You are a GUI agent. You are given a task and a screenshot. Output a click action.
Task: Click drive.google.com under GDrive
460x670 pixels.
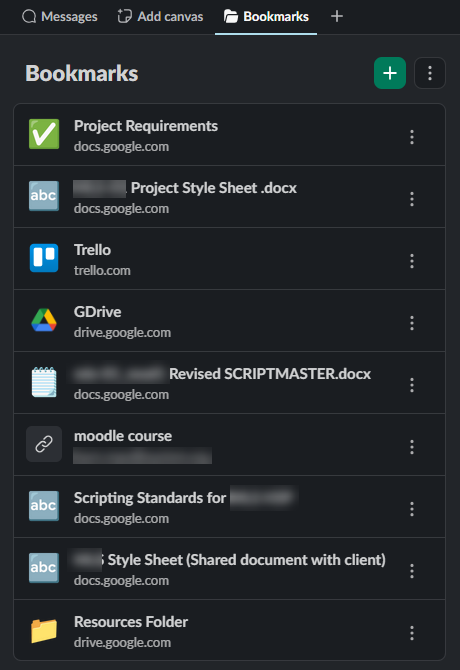(x=122, y=332)
